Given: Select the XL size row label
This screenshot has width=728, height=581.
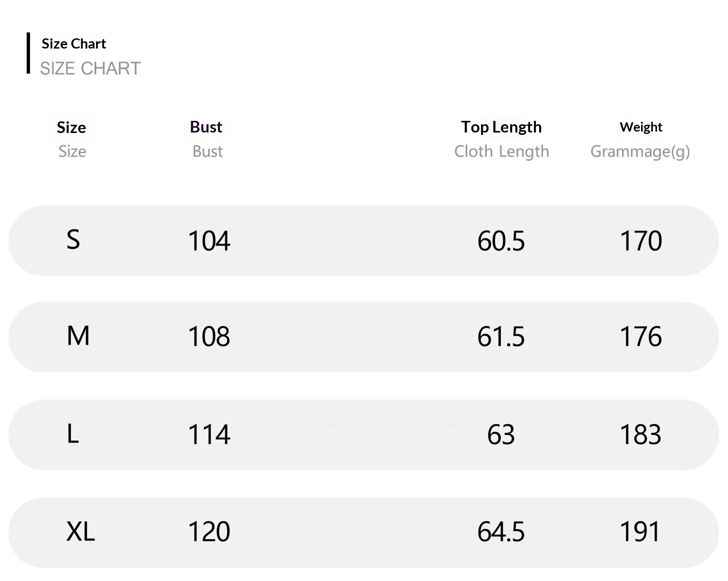Looking at the screenshot, I should [81, 531].
